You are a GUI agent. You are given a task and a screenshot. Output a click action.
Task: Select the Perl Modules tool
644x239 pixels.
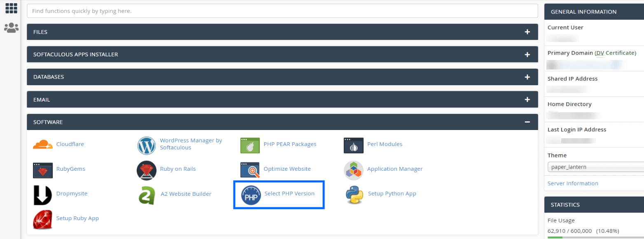385,144
